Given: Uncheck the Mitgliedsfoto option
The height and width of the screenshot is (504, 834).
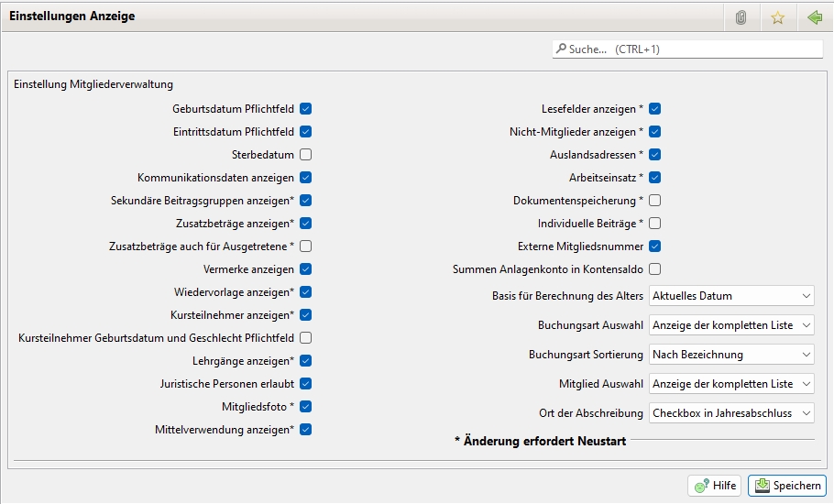Looking at the screenshot, I should [305, 407].
